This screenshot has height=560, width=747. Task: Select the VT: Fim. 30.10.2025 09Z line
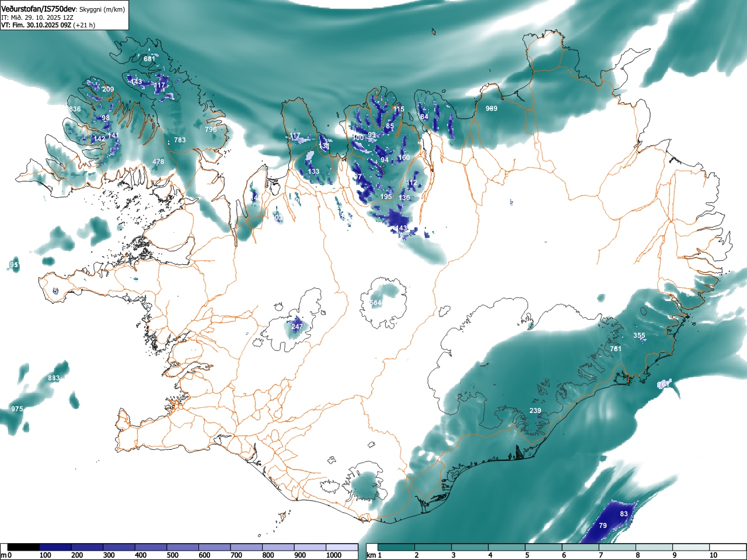point(36,25)
